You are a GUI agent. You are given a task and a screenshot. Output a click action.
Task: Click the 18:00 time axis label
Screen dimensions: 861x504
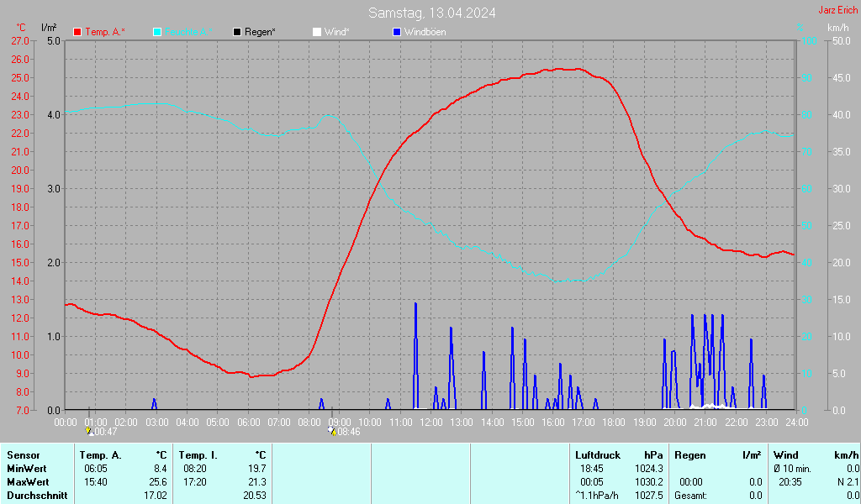coord(614,422)
